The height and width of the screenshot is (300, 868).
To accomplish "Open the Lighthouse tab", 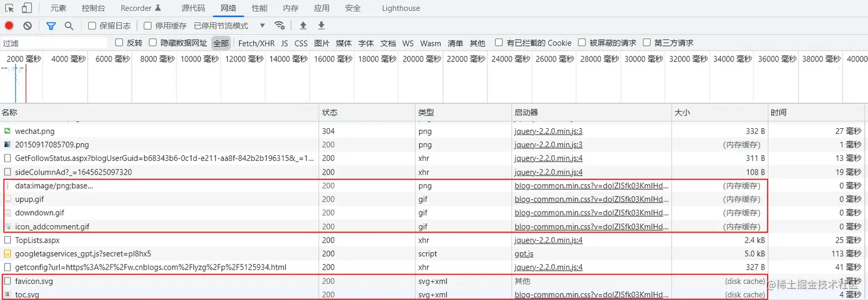I will pos(401,8).
